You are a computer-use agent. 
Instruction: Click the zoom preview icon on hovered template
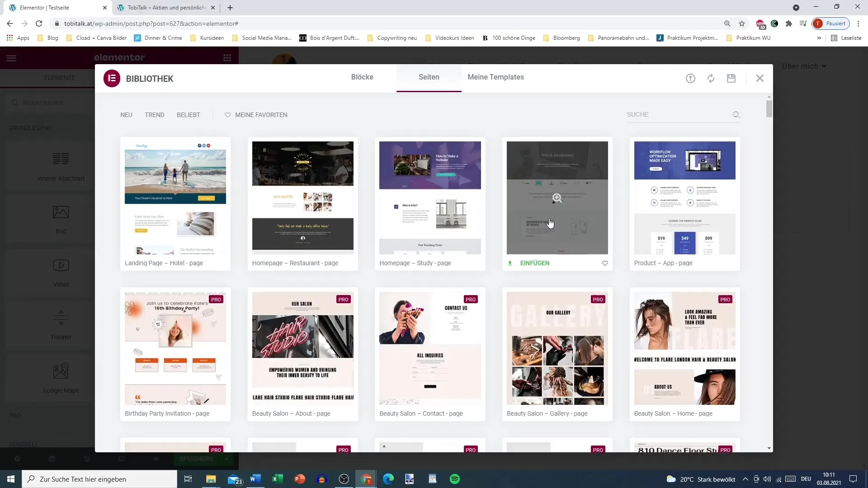tap(557, 198)
